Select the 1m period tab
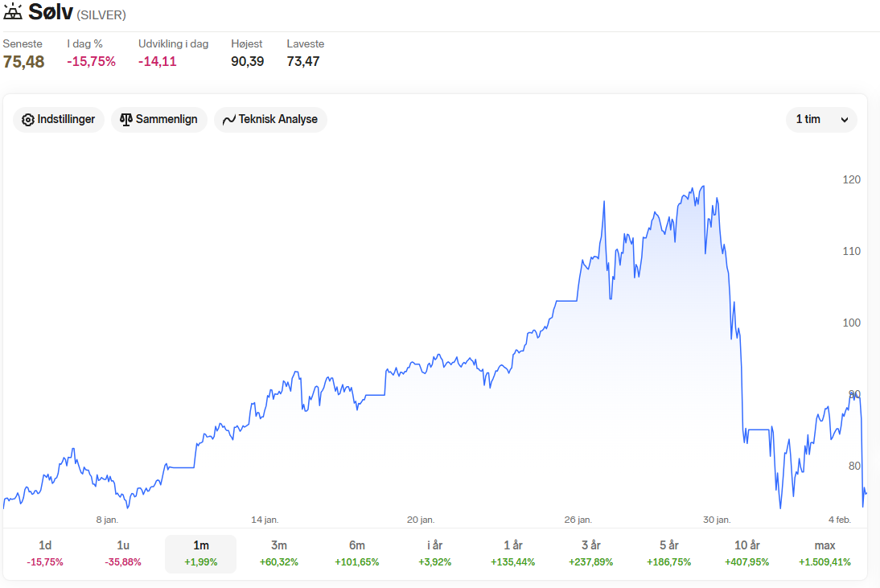This screenshot has width=880, height=588. tap(201, 553)
